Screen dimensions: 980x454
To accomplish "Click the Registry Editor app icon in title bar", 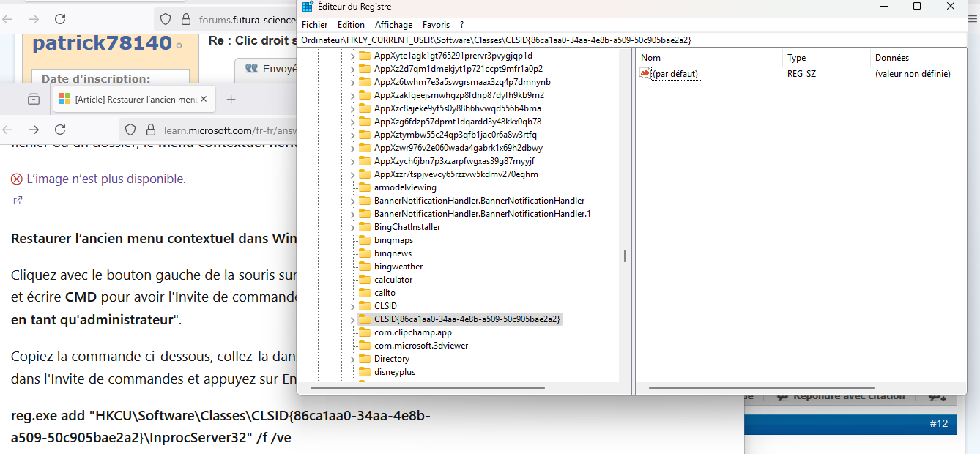I will click(x=306, y=7).
